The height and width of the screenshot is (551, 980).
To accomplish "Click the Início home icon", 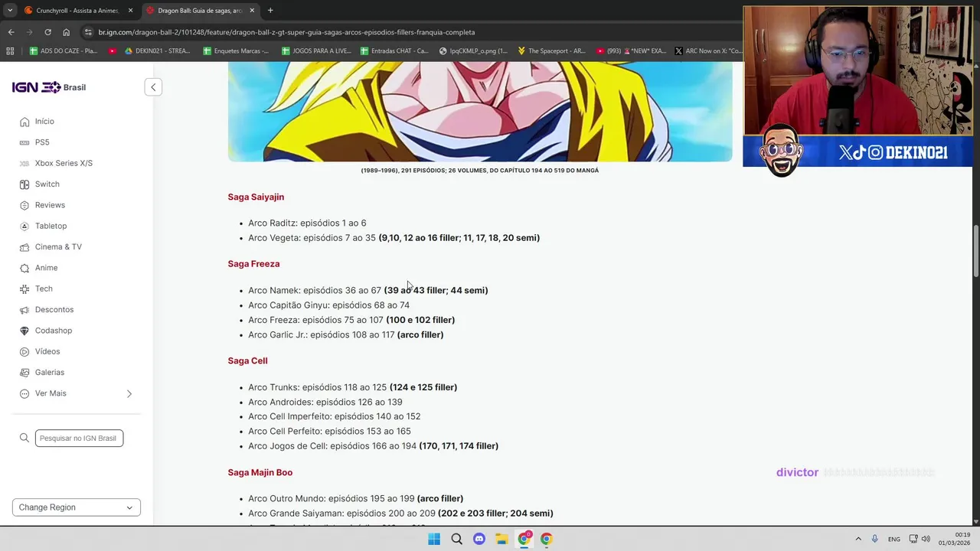I will point(24,122).
